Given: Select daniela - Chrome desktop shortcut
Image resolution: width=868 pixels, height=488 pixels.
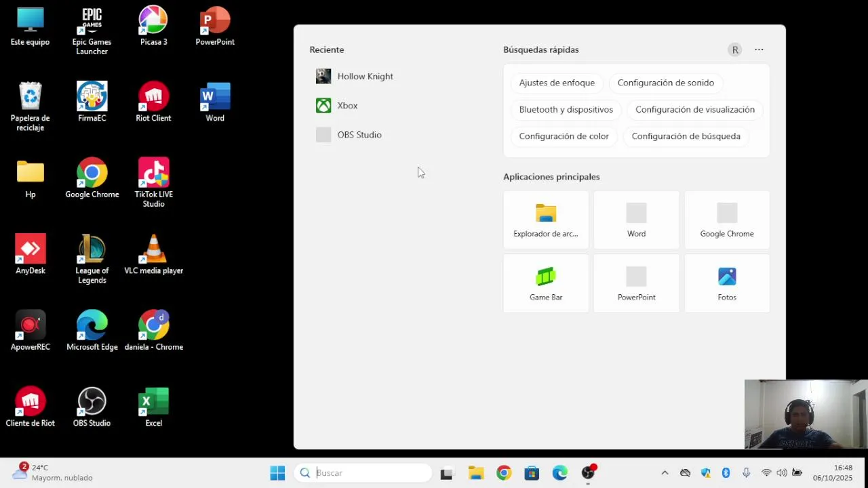Looking at the screenshot, I should [x=153, y=331].
